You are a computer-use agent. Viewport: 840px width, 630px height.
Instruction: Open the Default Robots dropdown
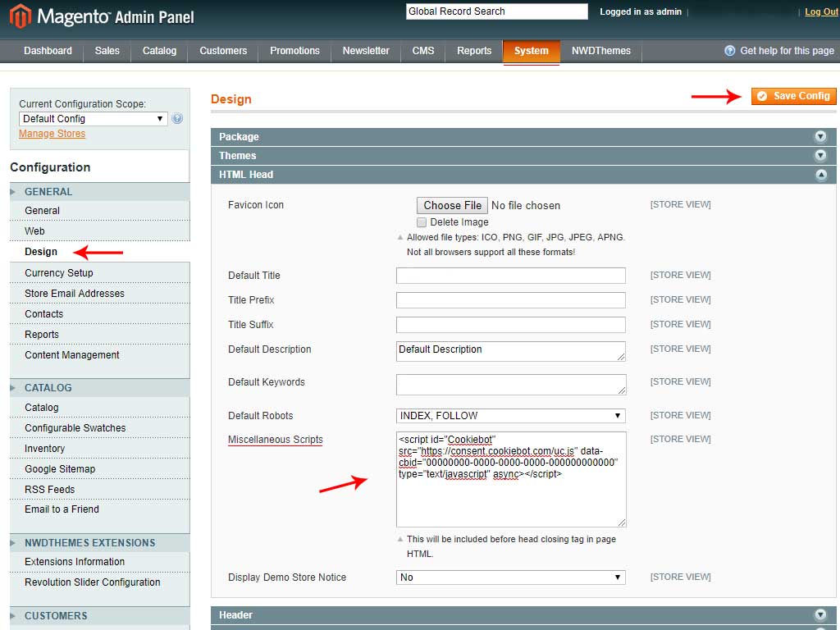510,416
